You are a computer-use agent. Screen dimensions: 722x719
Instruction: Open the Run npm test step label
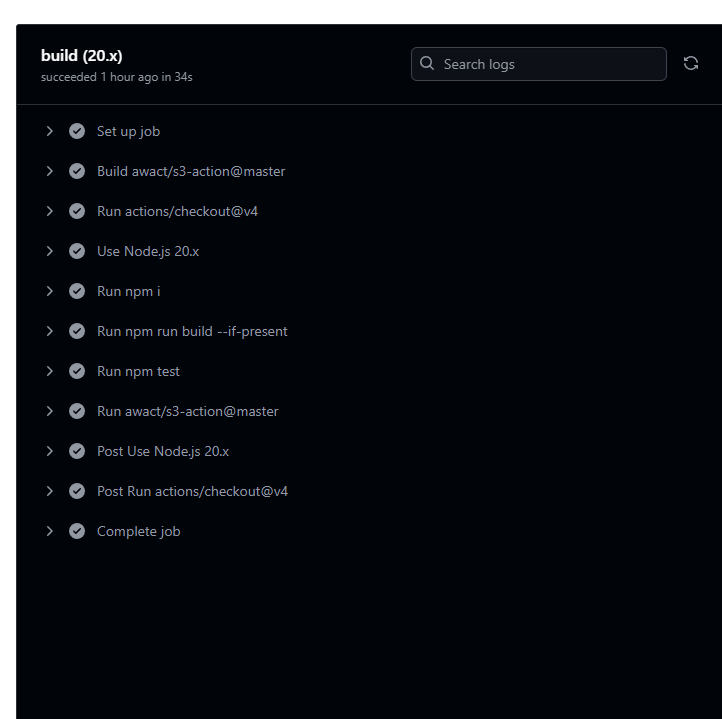(138, 371)
